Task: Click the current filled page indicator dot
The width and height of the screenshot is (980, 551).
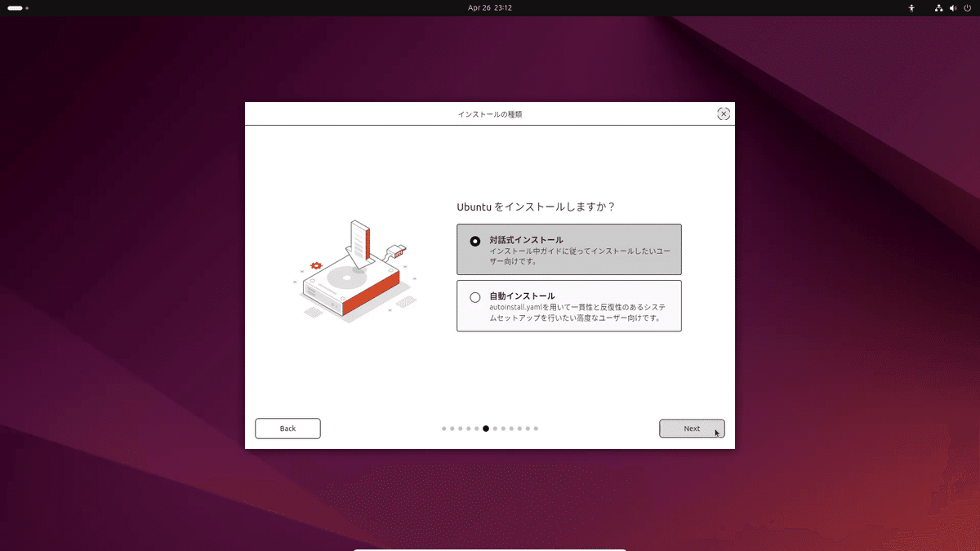Action: (486, 429)
